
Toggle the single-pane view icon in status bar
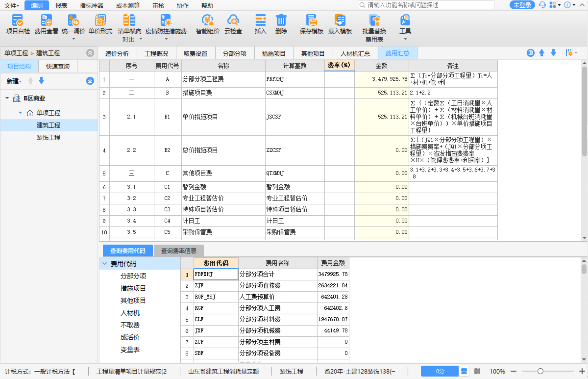pos(464,371)
